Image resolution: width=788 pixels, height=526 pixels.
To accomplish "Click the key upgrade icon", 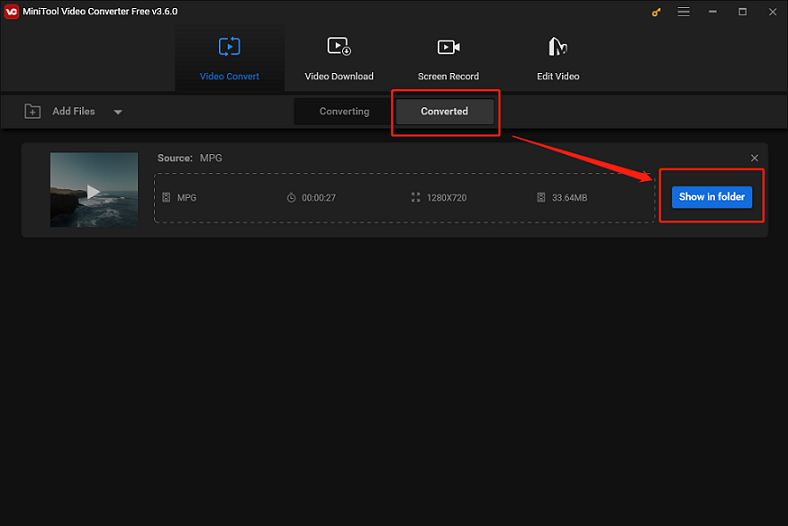I will point(656,12).
